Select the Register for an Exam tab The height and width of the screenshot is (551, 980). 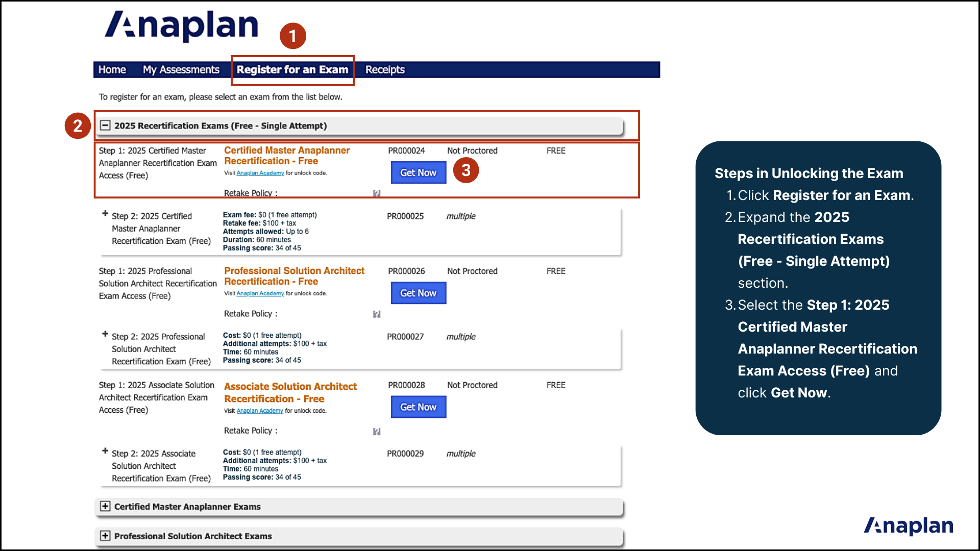[292, 69]
